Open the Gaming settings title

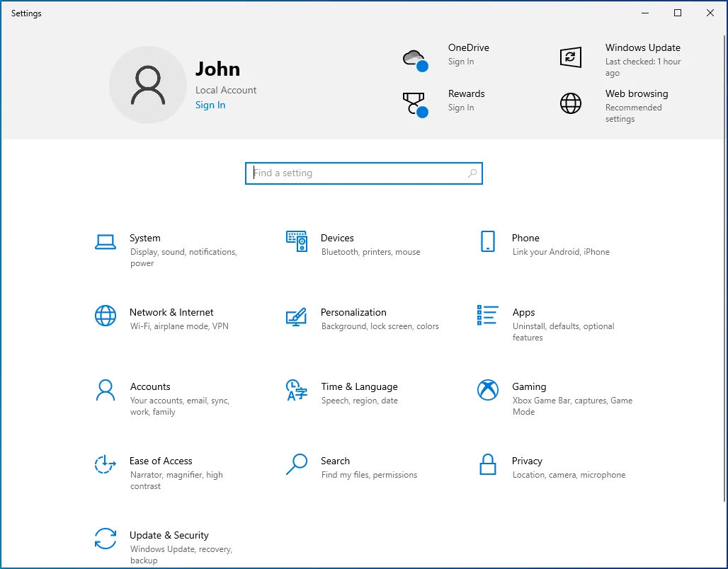coord(529,386)
